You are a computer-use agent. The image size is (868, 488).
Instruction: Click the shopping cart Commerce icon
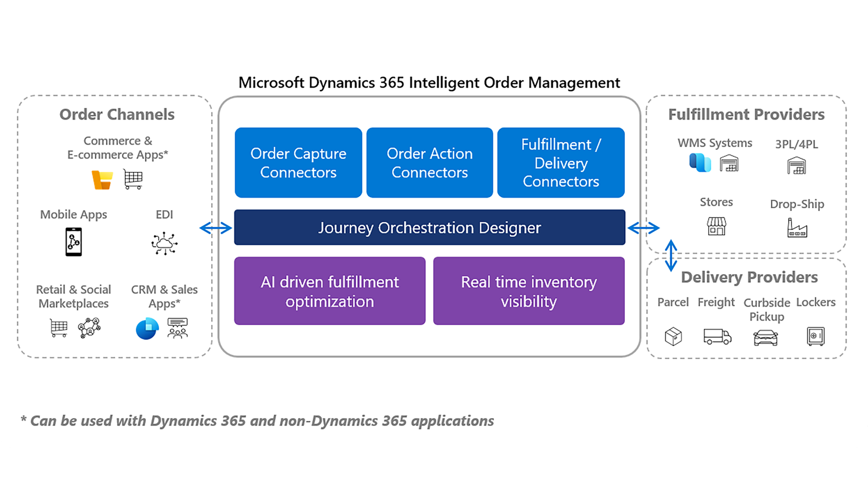132,179
